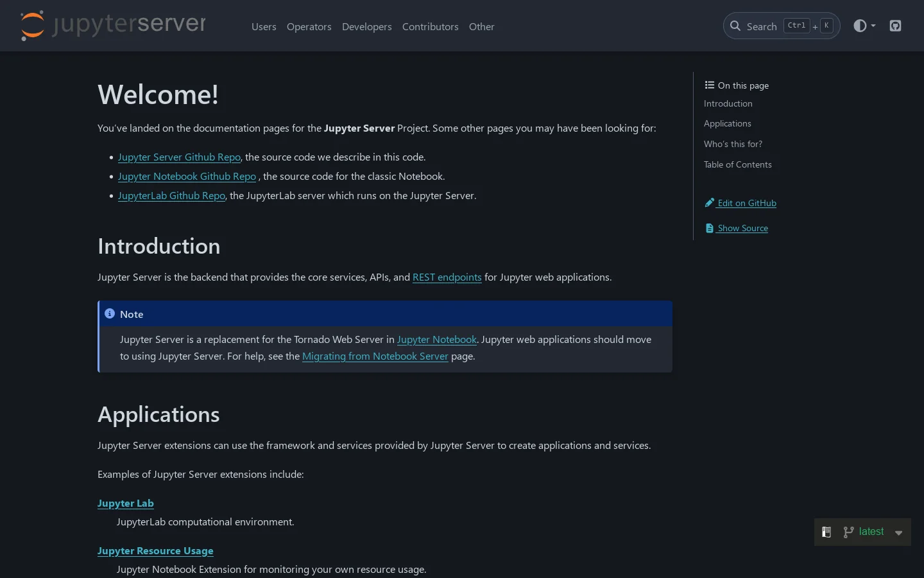The height and width of the screenshot is (578, 924).
Task: Open the Jupyter Notebook link in Note
Action: (x=437, y=340)
